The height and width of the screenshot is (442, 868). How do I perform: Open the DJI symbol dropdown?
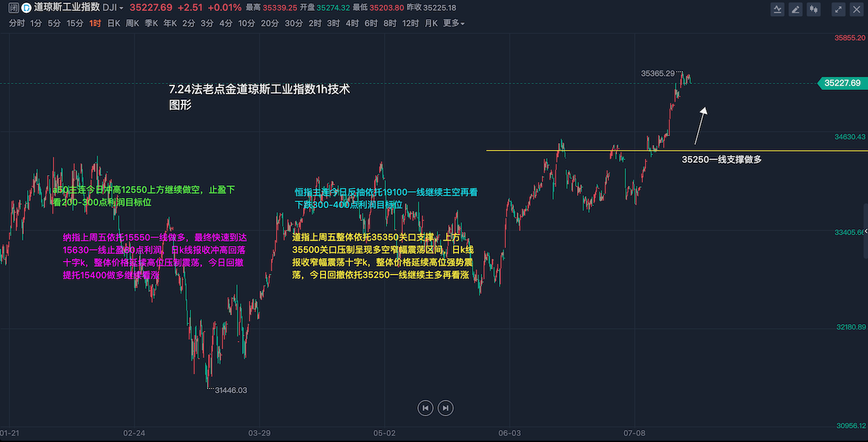[113, 8]
